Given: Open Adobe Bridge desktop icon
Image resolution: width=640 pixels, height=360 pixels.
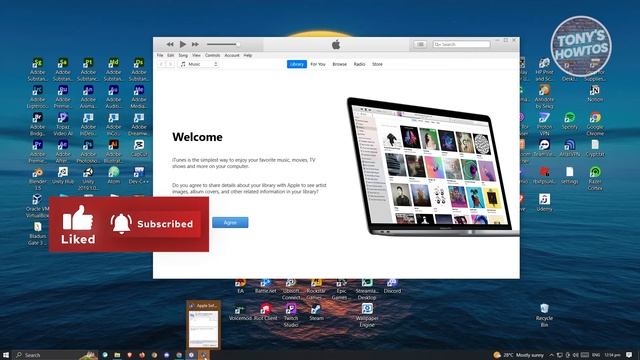Looking at the screenshot, I should [x=38, y=124].
